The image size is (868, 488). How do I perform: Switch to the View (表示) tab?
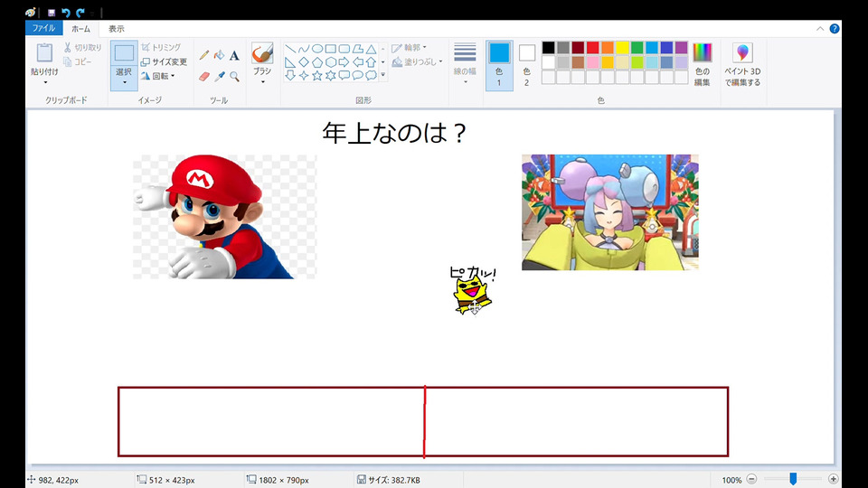[117, 29]
